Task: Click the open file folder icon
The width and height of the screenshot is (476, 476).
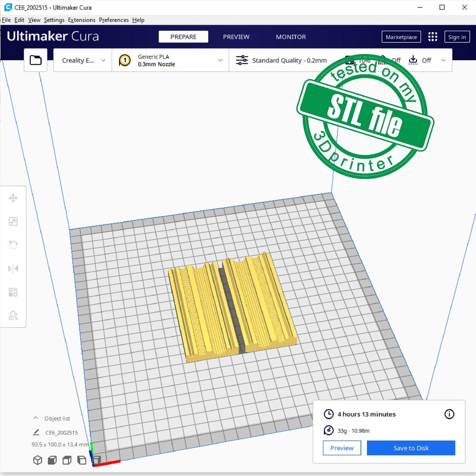Action: (35, 60)
